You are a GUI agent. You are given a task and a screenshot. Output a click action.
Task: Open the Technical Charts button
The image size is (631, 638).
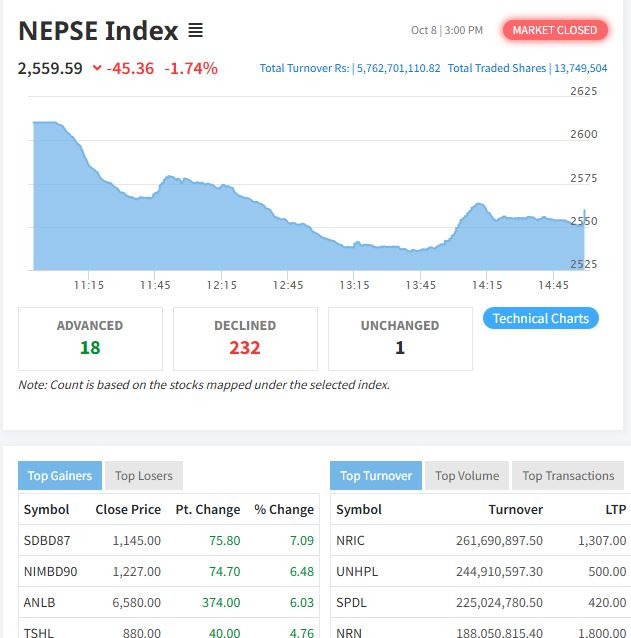(541, 318)
